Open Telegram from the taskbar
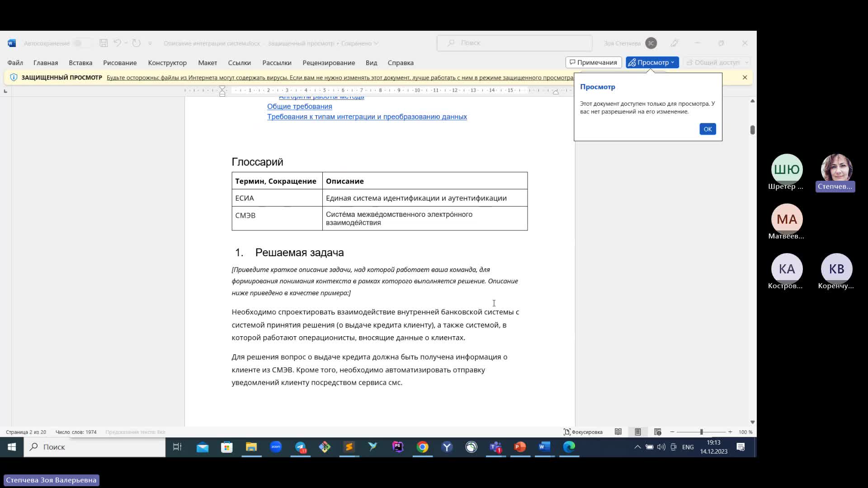The width and height of the screenshot is (868, 488). [x=301, y=447]
